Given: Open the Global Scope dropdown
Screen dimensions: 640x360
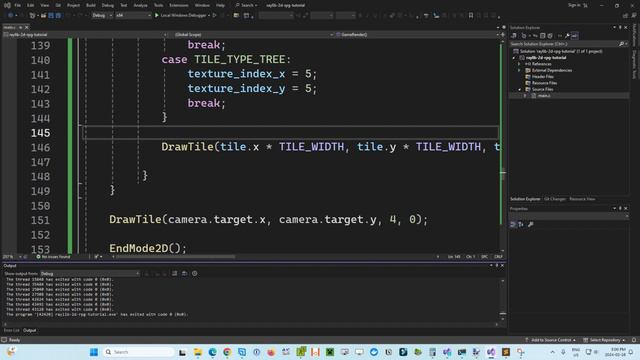Looking at the screenshot, I should coord(252,35).
